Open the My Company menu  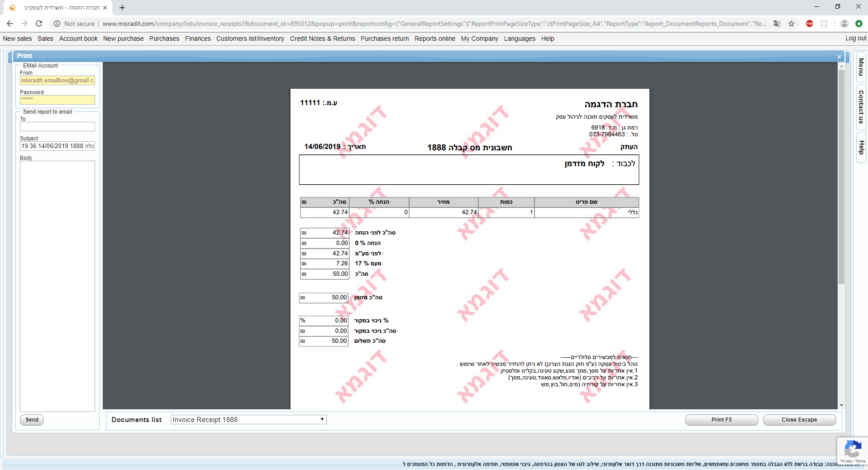coord(480,38)
